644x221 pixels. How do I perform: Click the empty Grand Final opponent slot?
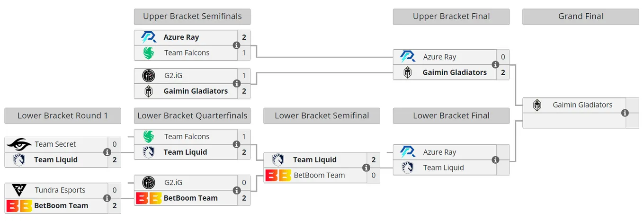[574, 121]
